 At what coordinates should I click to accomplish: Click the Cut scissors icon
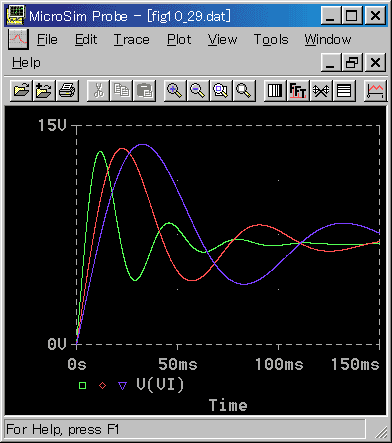click(x=98, y=90)
